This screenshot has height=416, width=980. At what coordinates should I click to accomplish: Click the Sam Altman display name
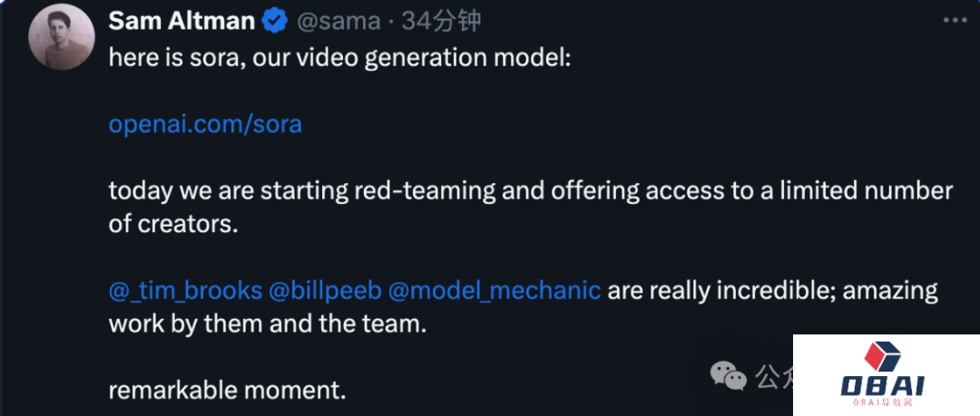click(181, 20)
